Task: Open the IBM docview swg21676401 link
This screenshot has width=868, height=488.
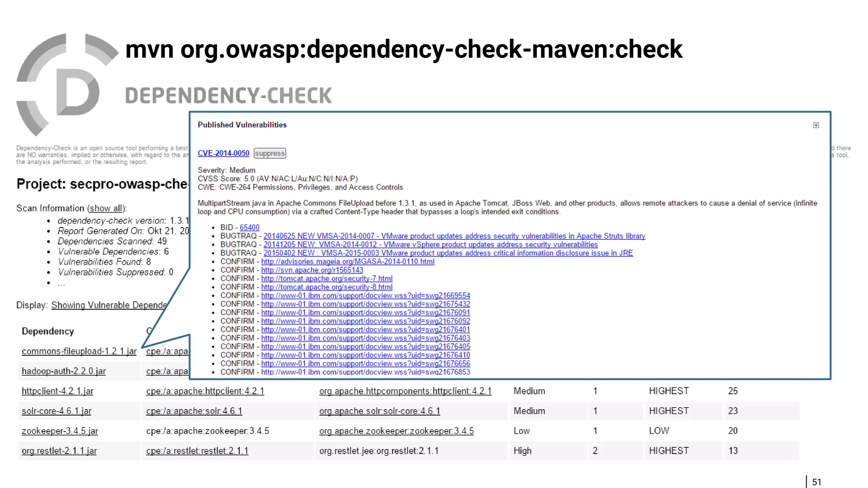Action: (x=366, y=329)
